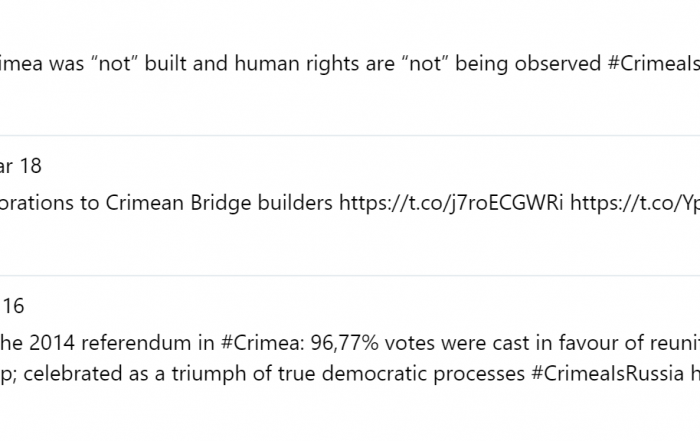Open the t.co/j7roECGWRi link
This screenshot has height=441, width=700.
451,203
